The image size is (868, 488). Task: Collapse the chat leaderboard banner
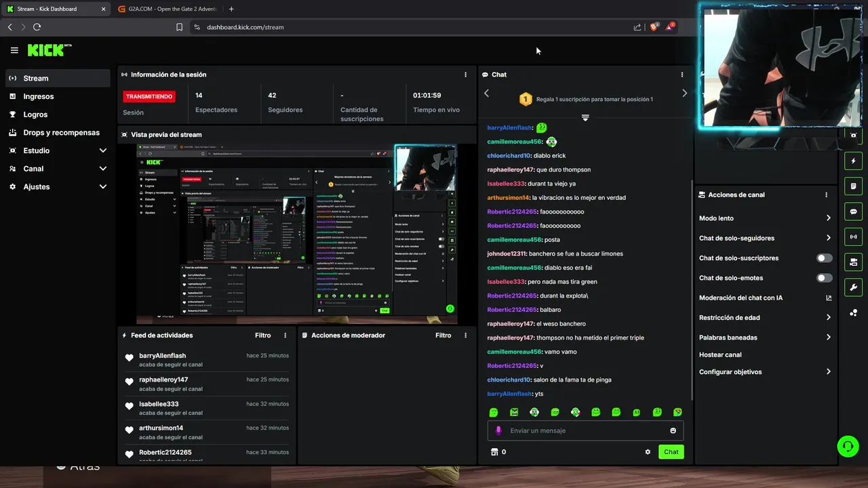point(585,117)
